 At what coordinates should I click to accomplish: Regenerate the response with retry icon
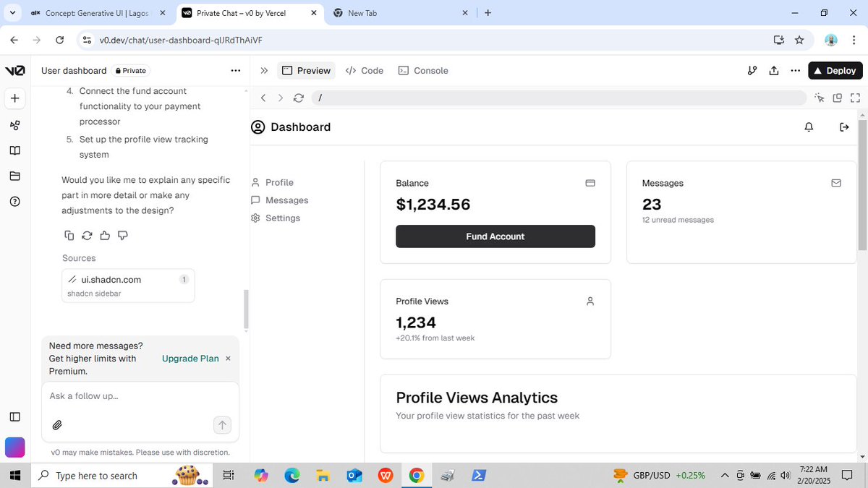click(x=87, y=235)
